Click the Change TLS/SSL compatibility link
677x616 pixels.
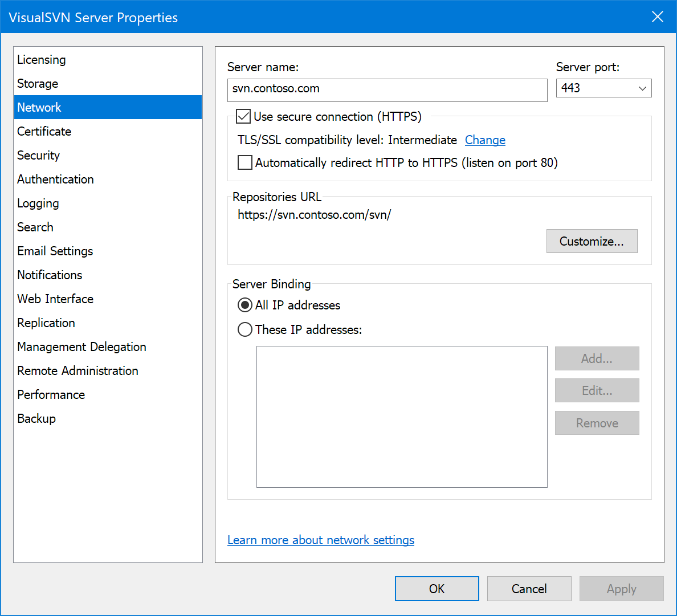point(485,140)
